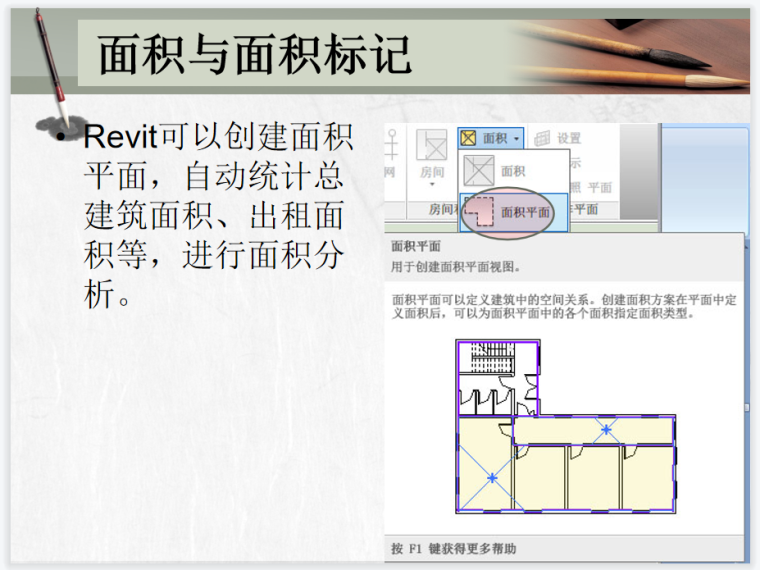Click the 面积 icon in the dropdown list
760x570 pixels.
point(480,171)
